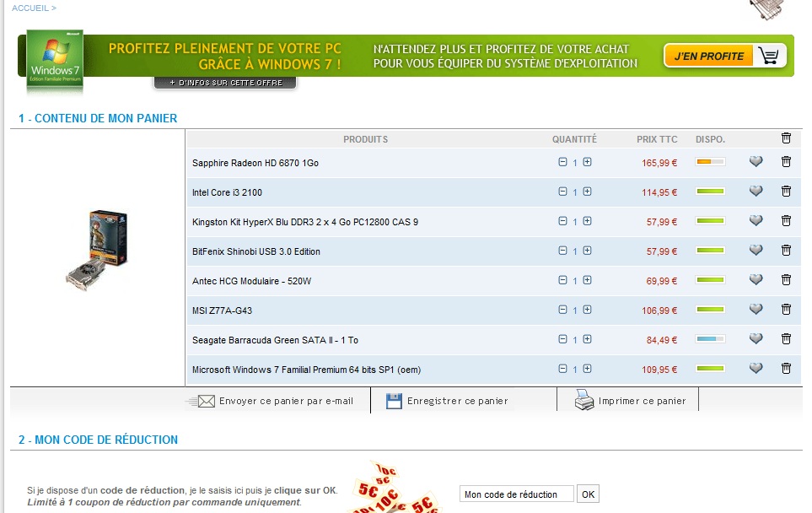The image size is (812, 513).
Task: Favorite the BitFenix Shinobi USB 3.0 Edition
Action: pos(756,251)
